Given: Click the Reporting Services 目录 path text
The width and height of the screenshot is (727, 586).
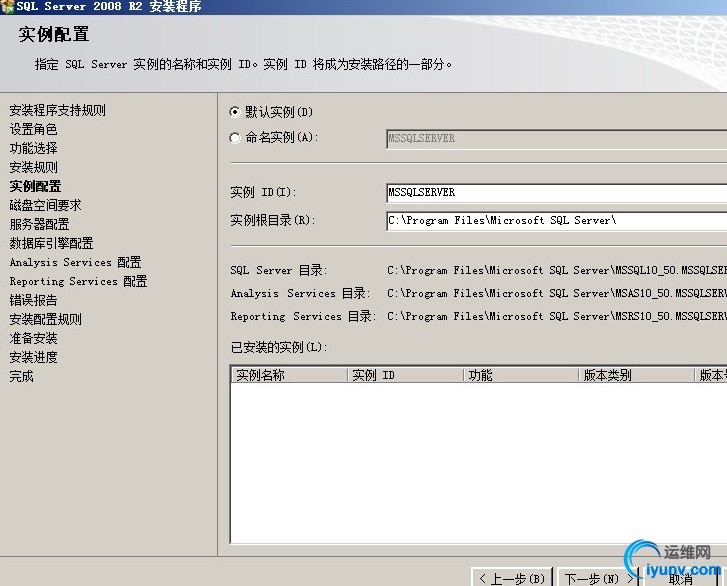Looking at the screenshot, I should pos(557,316).
